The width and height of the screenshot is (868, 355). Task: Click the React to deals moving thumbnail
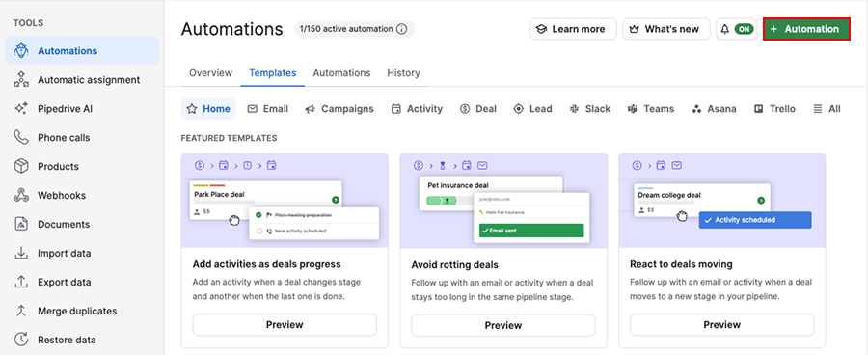tap(721, 201)
